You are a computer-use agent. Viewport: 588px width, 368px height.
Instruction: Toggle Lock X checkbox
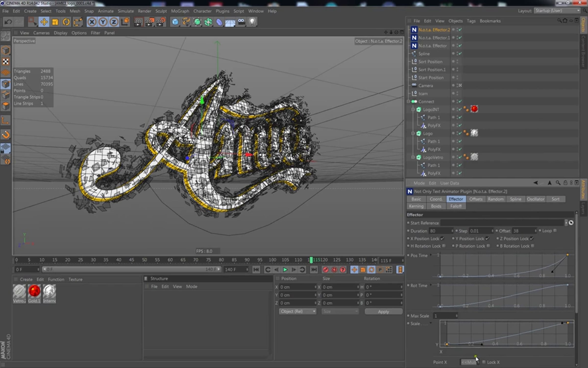pos(484,362)
